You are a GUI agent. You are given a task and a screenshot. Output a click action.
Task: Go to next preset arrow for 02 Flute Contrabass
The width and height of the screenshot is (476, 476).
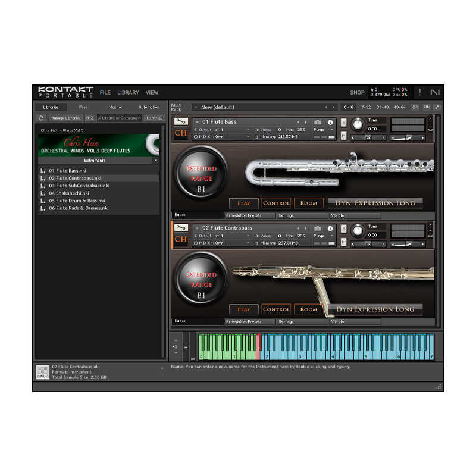(x=306, y=228)
